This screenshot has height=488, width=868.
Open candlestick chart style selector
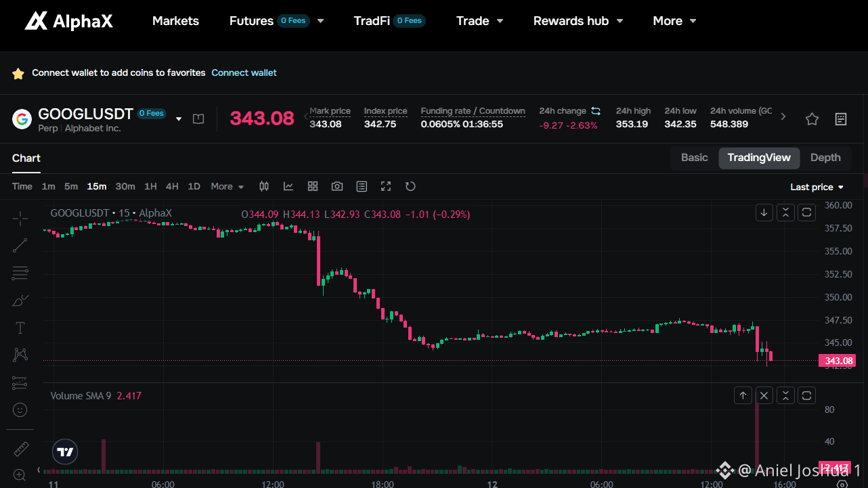(265, 186)
